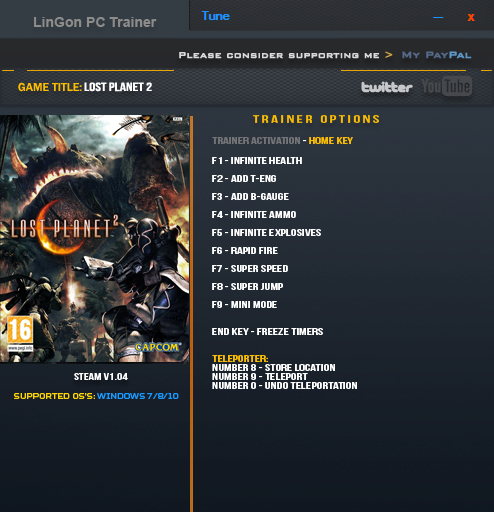Click the F2 Add T-ENG option

244,179
